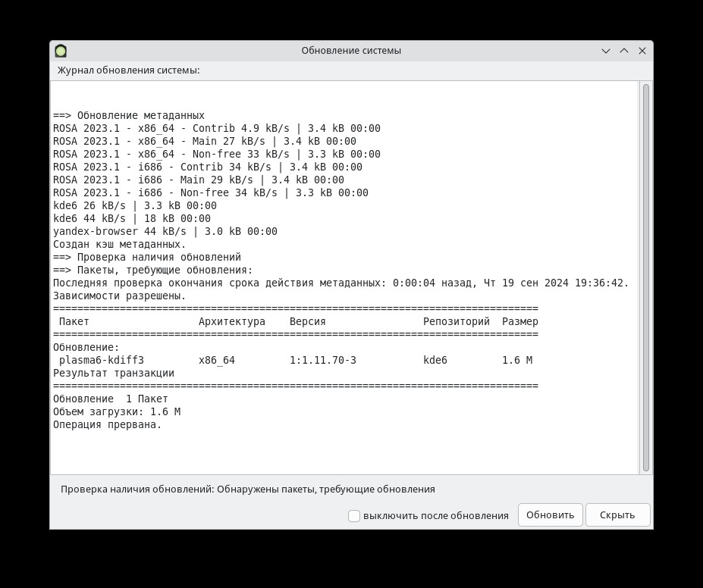Click the 'i686 - Non-free' log line
The height and width of the screenshot is (588, 703).
click(x=211, y=193)
